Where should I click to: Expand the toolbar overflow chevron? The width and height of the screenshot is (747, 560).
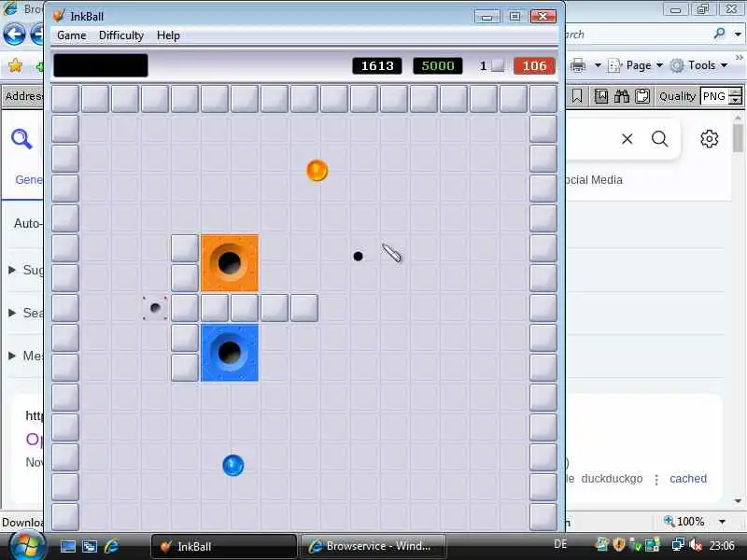(739, 58)
